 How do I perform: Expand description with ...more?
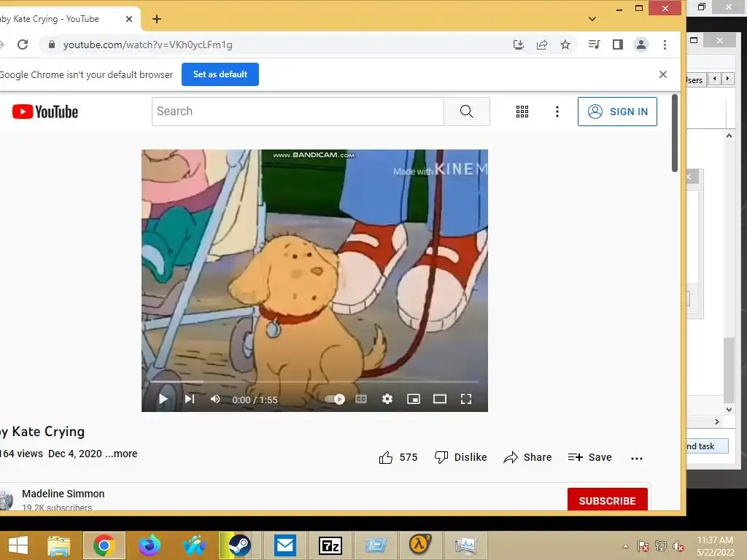click(122, 454)
